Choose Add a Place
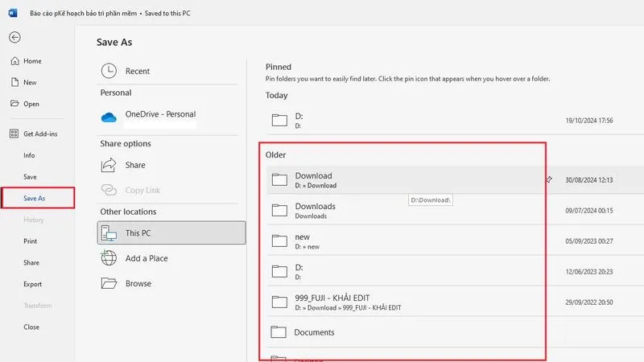This screenshot has width=644, height=362. [x=147, y=258]
